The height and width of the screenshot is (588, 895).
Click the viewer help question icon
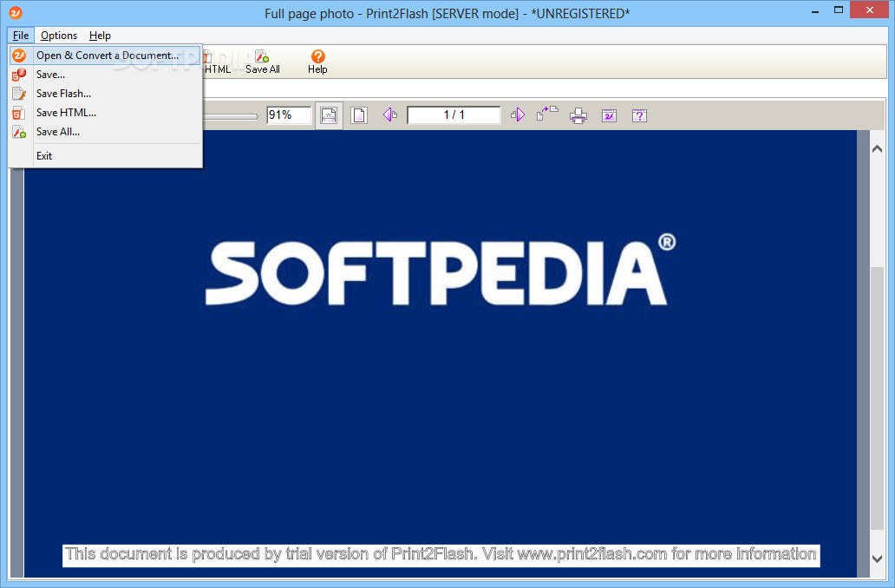[x=639, y=116]
